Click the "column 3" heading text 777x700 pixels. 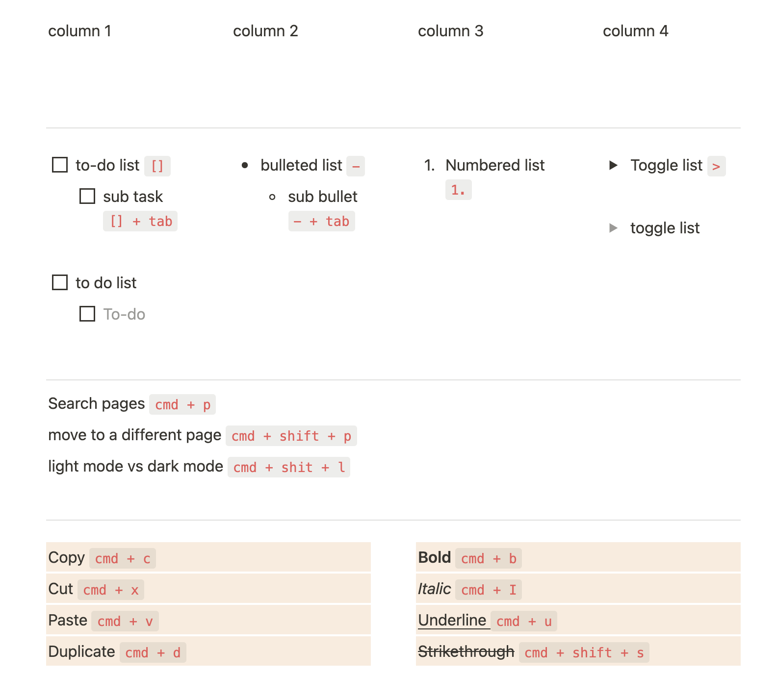click(x=450, y=31)
